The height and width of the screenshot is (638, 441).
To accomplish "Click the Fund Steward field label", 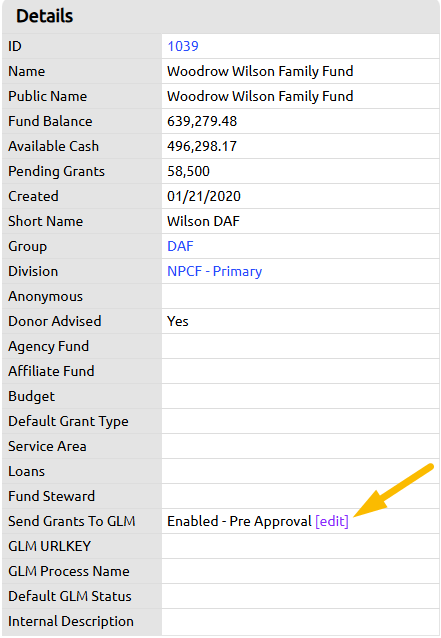I will tap(51, 496).
